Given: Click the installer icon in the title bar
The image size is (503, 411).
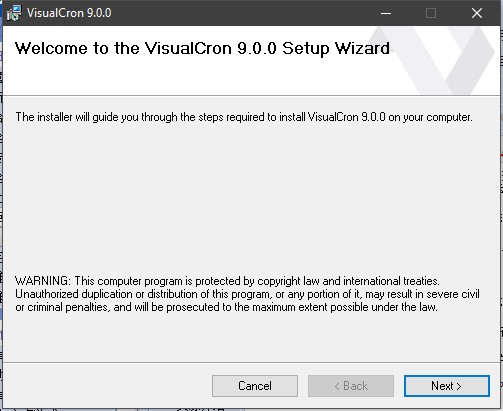Looking at the screenshot, I should pyautogui.click(x=14, y=13).
